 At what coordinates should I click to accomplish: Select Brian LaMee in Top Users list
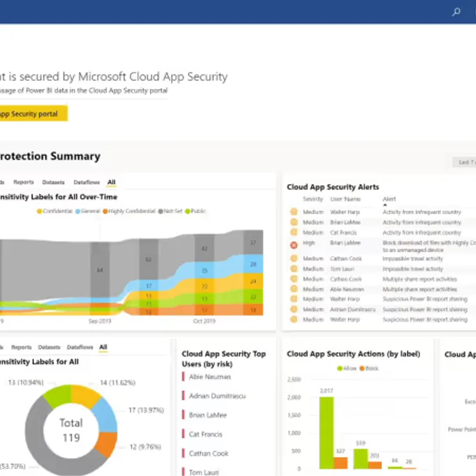(x=208, y=415)
